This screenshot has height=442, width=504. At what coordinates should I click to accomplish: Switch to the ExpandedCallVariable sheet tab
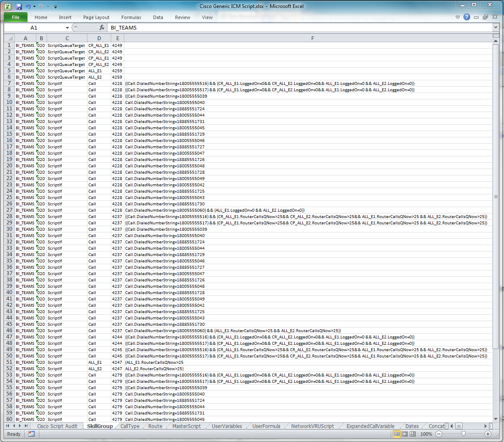pyautogui.click(x=370, y=426)
